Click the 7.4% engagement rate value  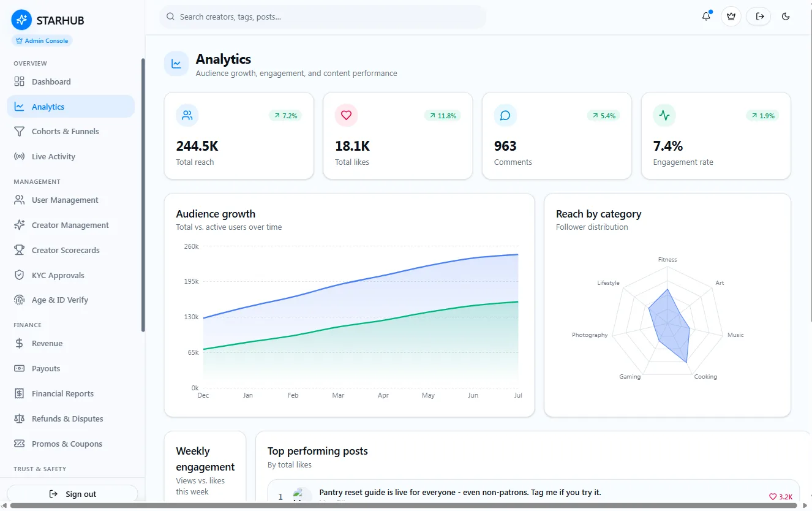[668, 146]
